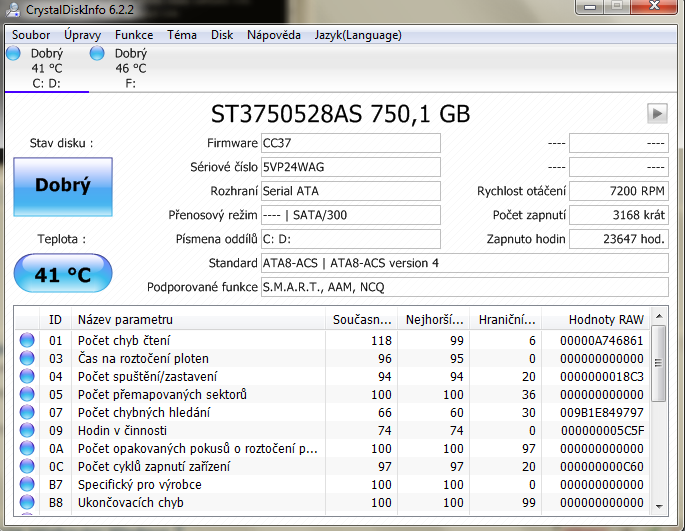Image resolution: width=685 pixels, height=531 pixels.
Task: Click the next disk arrow button
Action: (x=657, y=113)
